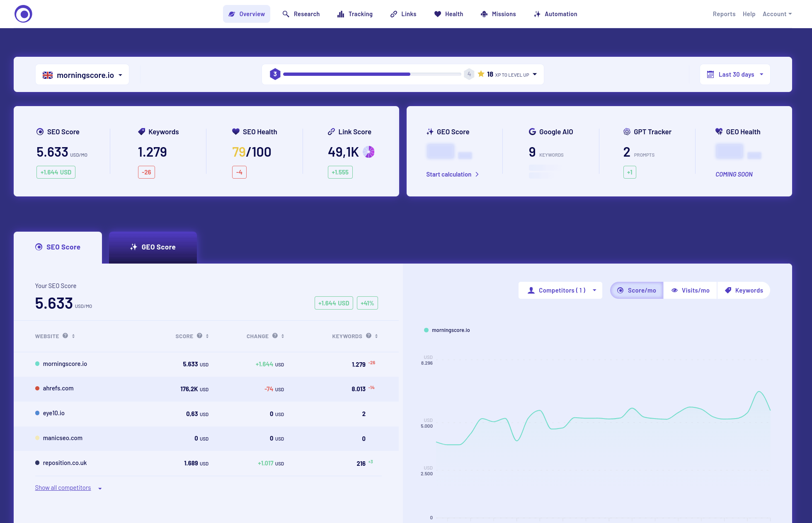Click the SCORE column help question icon
The width and height of the screenshot is (812, 523).
click(199, 336)
